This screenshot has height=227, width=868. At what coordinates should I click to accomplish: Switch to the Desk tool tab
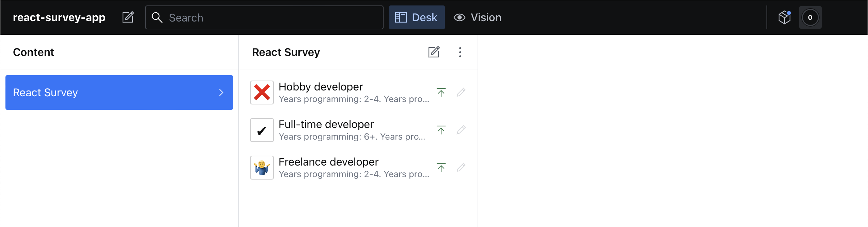tap(417, 17)
